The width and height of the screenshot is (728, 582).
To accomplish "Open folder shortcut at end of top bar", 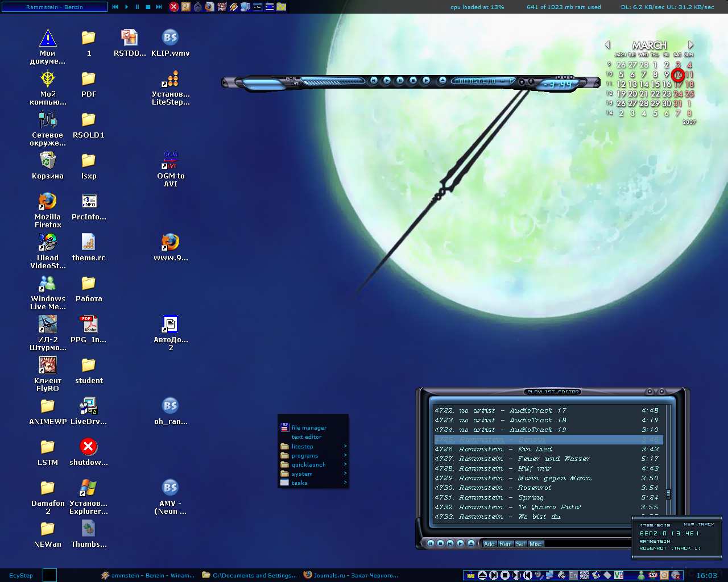I will [x=281, y=7].
